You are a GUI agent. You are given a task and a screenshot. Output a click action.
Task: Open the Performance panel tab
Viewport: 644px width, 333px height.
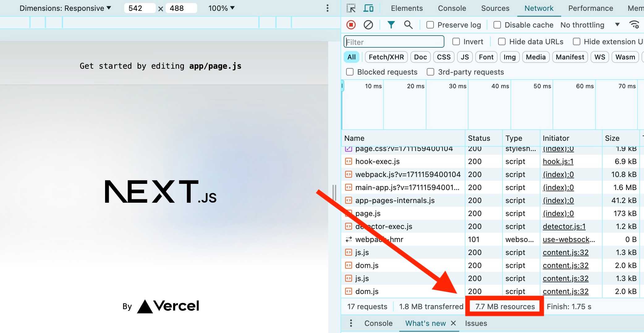[591, 8]
